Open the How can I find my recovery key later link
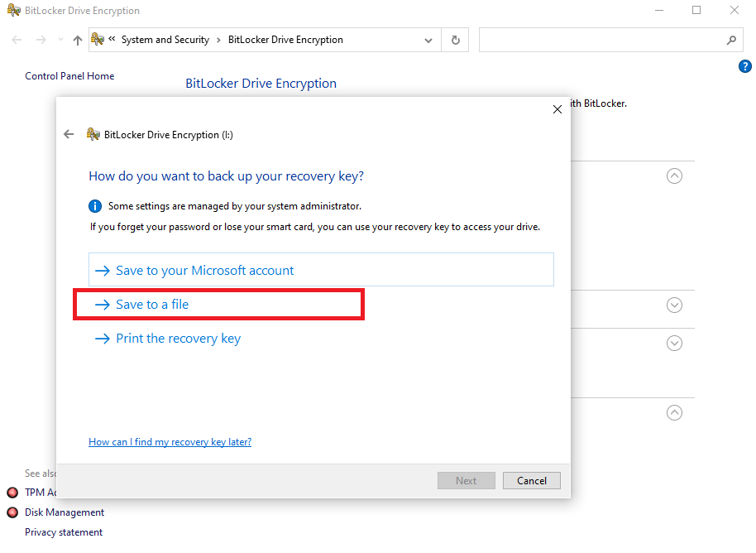This screenshot has width=756, height=553. (170, 441)
